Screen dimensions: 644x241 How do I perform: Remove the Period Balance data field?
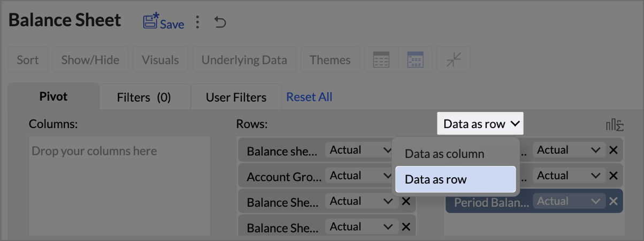click(x=613, y=201)
